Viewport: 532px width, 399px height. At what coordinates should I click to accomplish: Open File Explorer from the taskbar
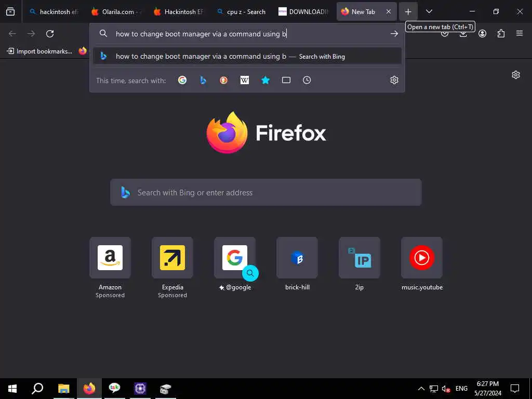63,389
